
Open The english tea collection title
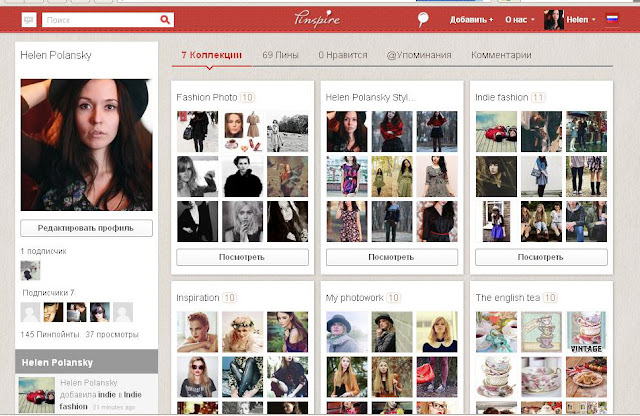click(507, 298)
